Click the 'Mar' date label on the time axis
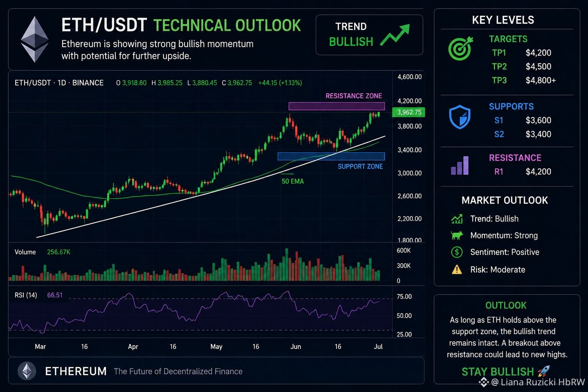Screen dimensions: 588x392 click(40, 346)
